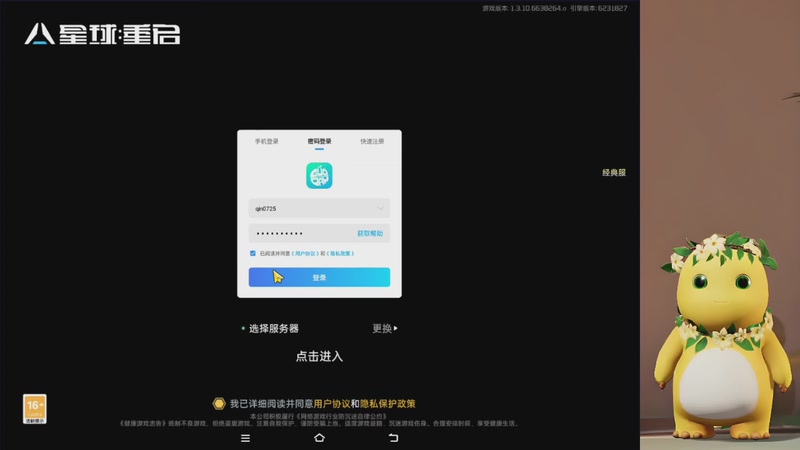This screenshot has height=450, width=800.
Task: Click the game version text at top
Action: pyautogui.click(x=524, y=8)
